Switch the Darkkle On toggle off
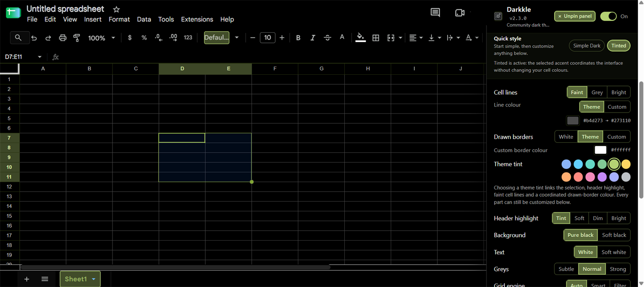Image resolution: width=644 pixels, height=287 pixels. (608, 16)
